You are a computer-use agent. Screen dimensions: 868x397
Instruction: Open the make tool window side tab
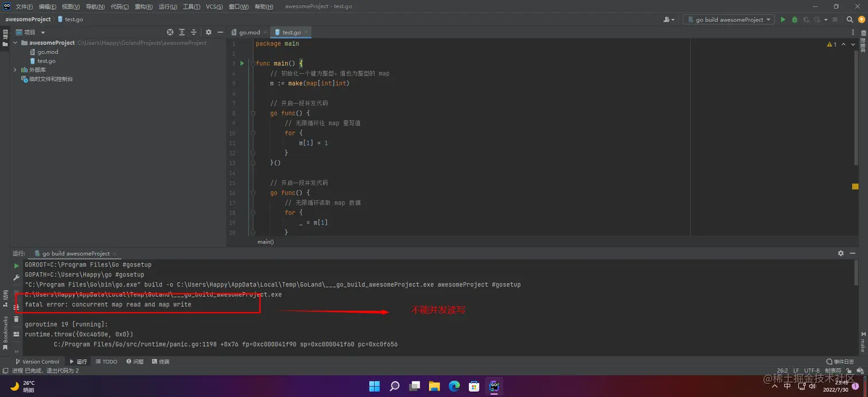[x=863, y=342]
